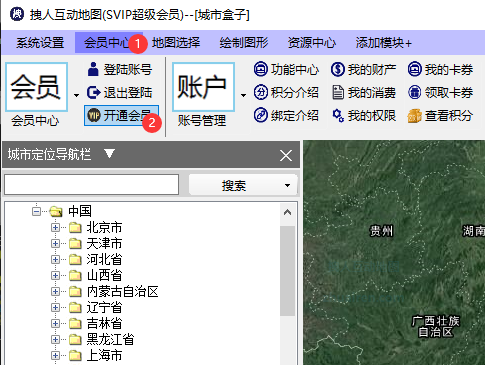Click the 领取卡券 icon
The height and width of the screenshot is (365, 485).
(415, 92)
